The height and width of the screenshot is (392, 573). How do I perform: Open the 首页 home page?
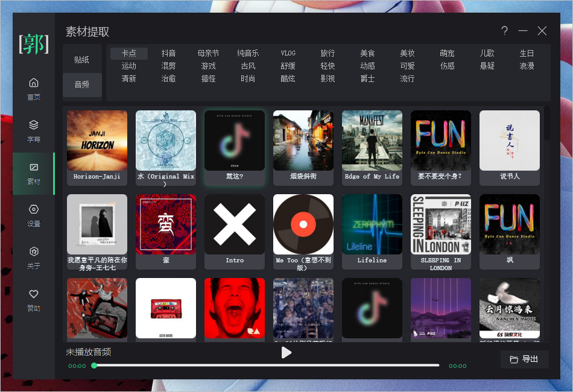[x=34, y=89]
